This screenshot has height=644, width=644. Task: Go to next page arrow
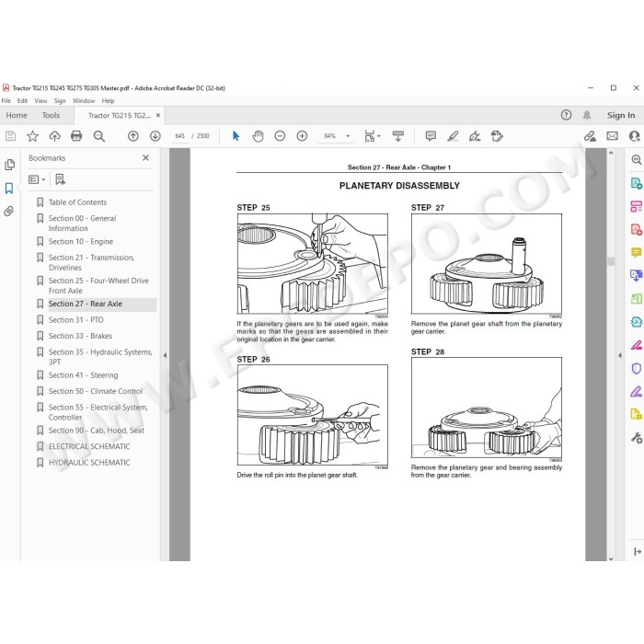(155, 136)
